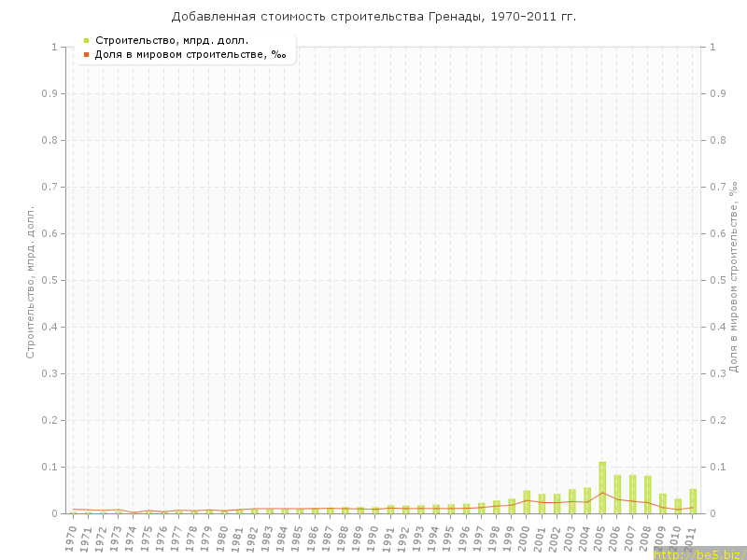Select the tallest bar for 2005
Viewport: 747px width, 560px height.
(x=602, y=488)
